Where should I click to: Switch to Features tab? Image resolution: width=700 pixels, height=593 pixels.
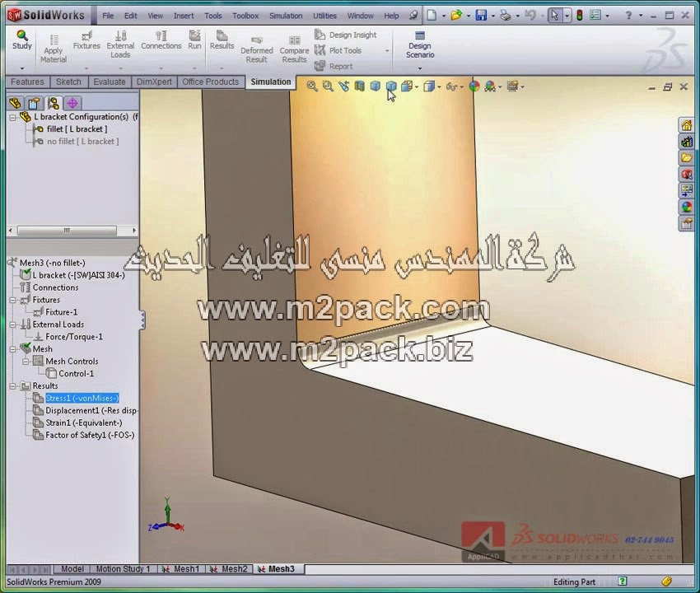[x=27, y=82]
